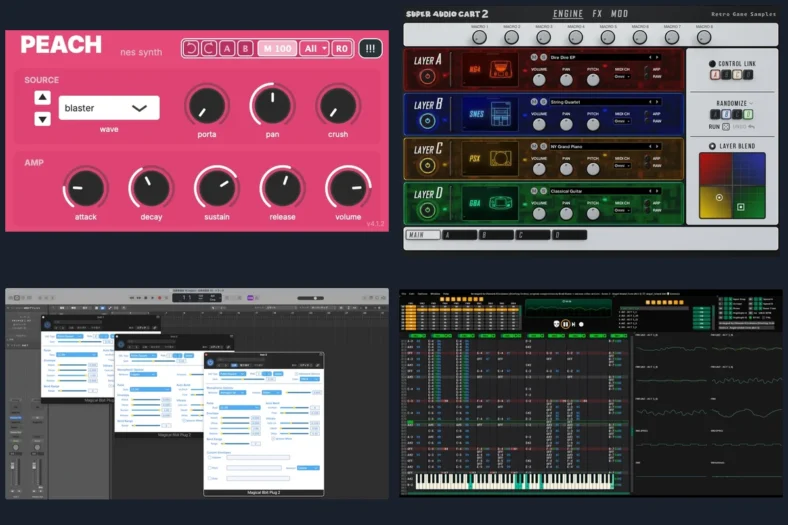Click previous preset arrow in Layer D
The width and height of the screenshot is (788, 525).
(650, 191)
